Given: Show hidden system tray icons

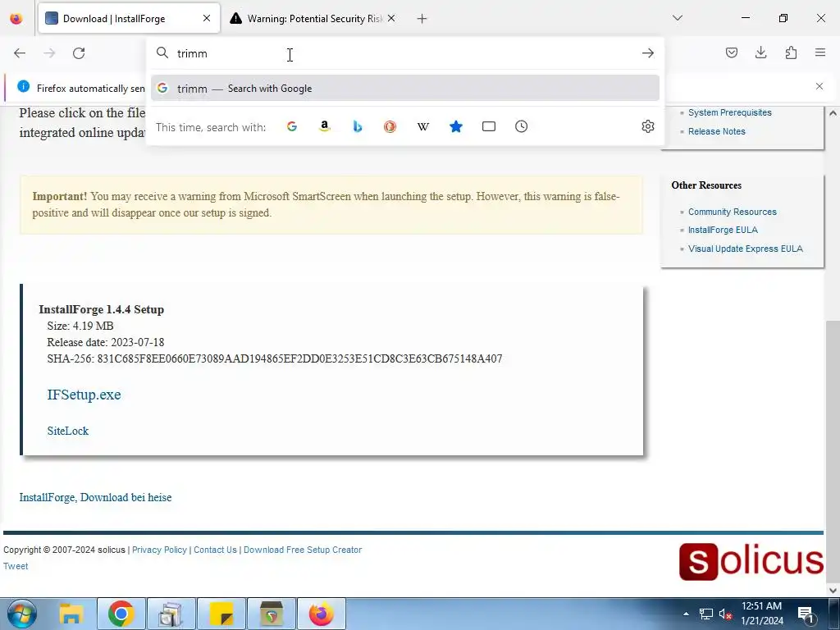Looking at the screenshot, I should [x=686, y=614].
